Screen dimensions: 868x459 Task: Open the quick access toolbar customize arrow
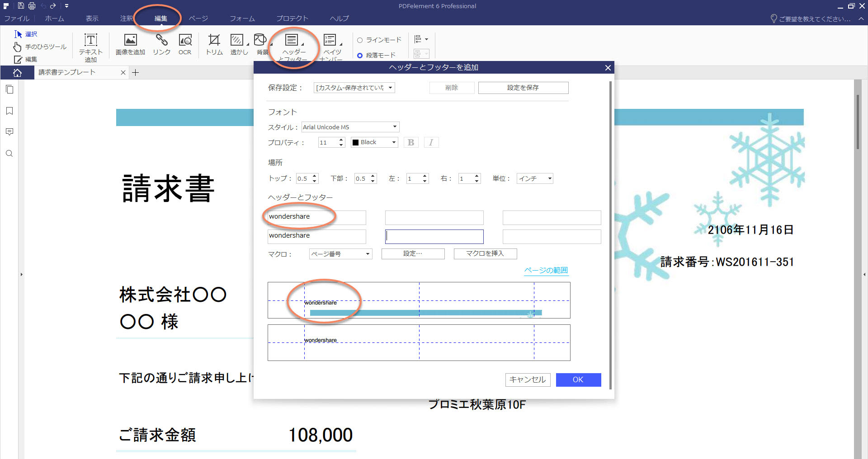[x=66, y=6]
